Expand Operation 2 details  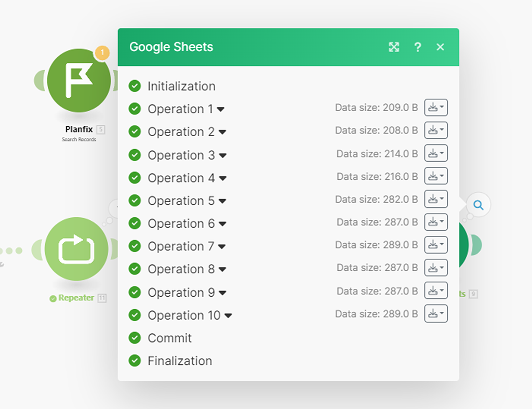(x=222, y=132)
